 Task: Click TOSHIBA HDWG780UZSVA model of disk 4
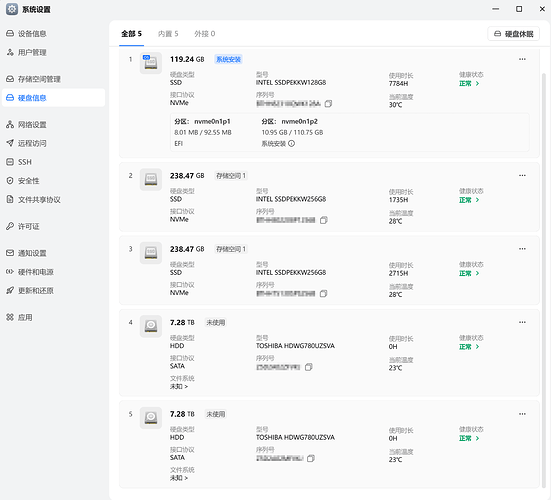tap(295, 346)
